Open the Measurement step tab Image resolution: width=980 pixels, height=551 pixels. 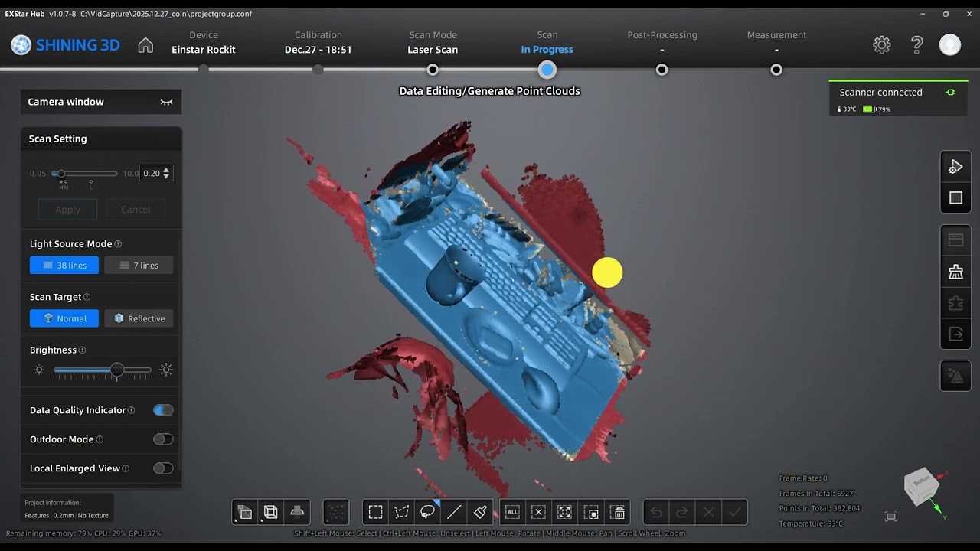click(776, 42)
